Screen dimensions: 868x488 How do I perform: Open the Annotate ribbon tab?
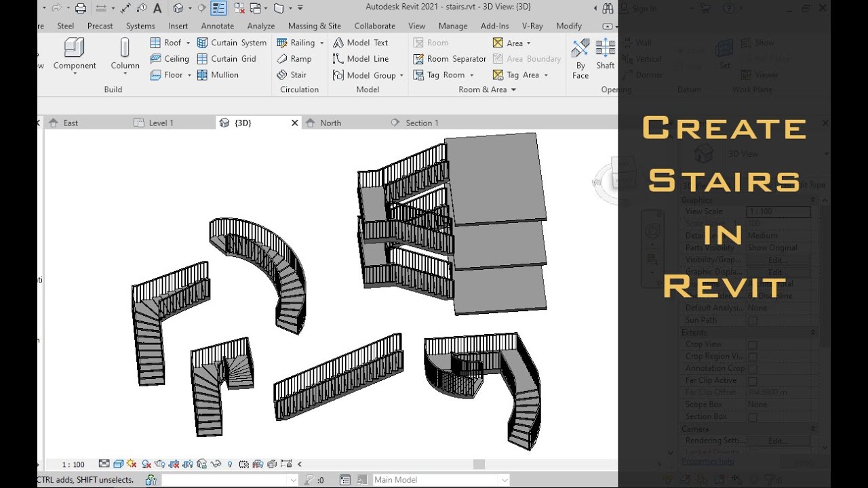click(217, 26)
